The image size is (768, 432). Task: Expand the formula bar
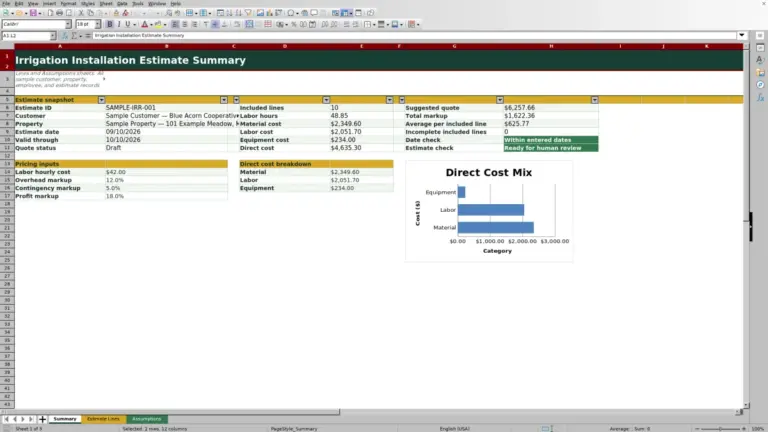(742, 36)
